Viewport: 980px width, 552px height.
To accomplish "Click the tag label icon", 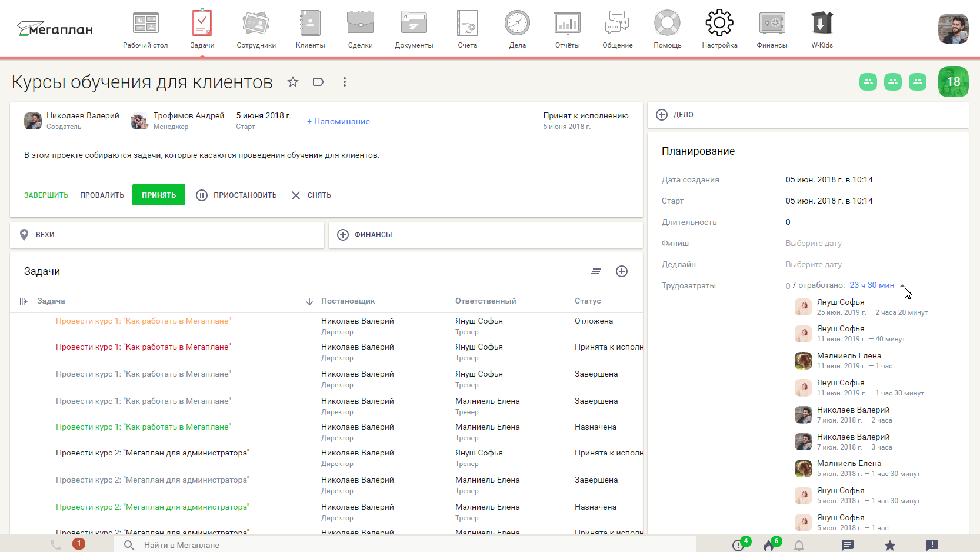I will (x=318, y=82).
